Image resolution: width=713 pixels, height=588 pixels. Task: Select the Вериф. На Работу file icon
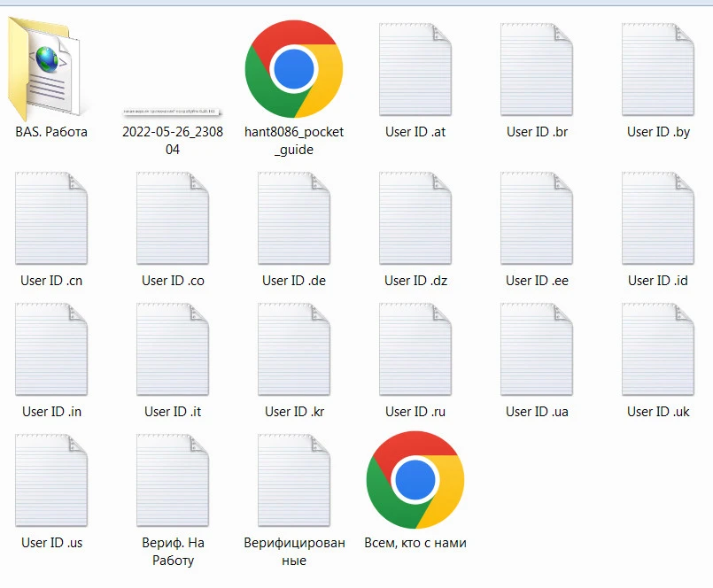173,480
